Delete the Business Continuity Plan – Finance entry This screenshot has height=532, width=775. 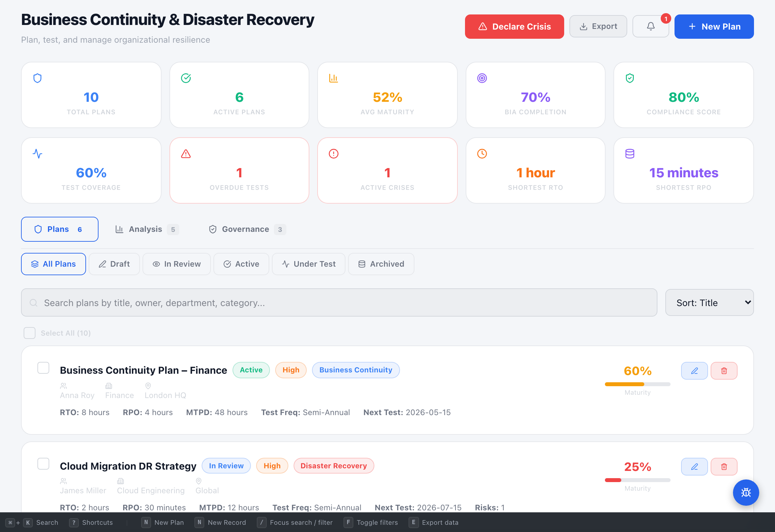[x=724, y=370]
